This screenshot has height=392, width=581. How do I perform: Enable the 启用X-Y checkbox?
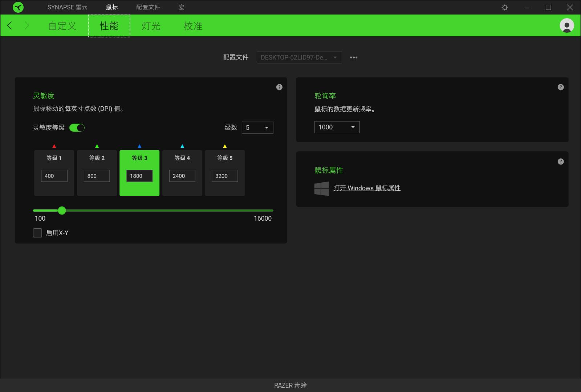coord(37,233)
